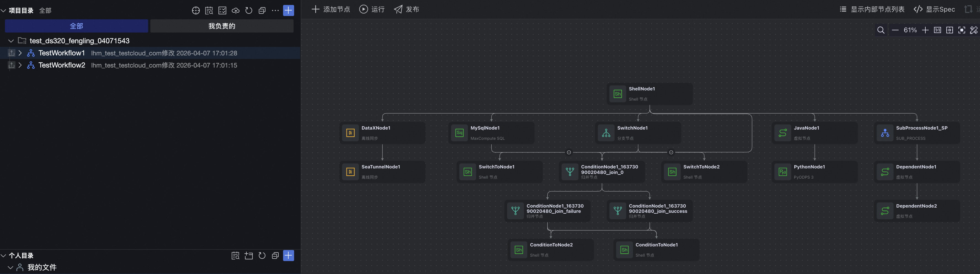Click the cloud upload icon in 项目目录 toolbar
The width and height of the screenshot is (980, 274).
point(236,11)
